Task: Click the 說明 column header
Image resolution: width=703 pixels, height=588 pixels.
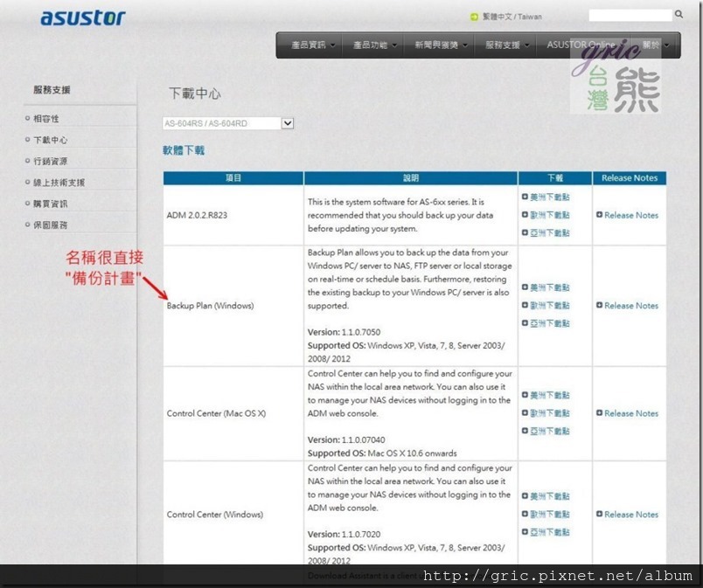Action: click(411, 177)
